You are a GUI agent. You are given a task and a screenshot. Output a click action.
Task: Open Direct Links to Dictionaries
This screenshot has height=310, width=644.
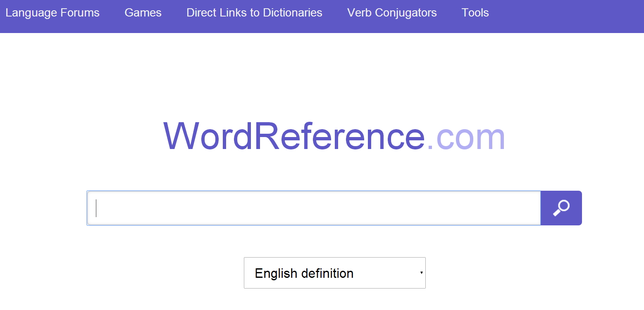coord(254,13)
